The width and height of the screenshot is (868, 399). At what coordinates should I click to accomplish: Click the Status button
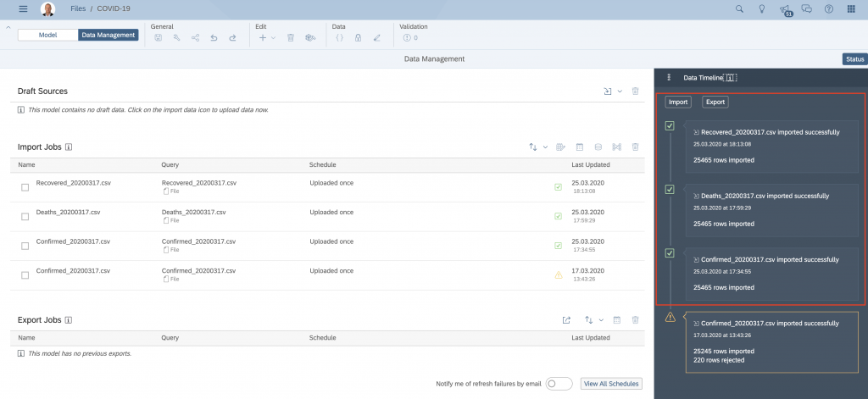click(x=854, y=59)
